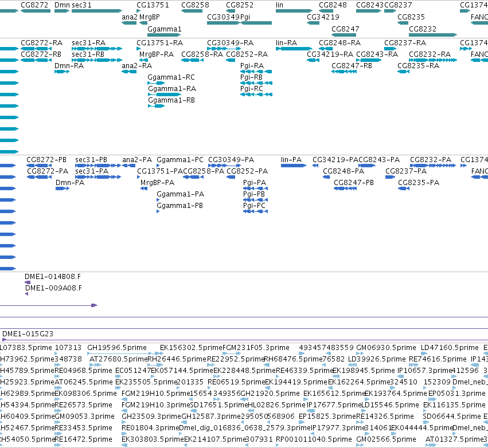Select the Ggamma1-PC protein label
488x448 pixels.
pos(180,159)
